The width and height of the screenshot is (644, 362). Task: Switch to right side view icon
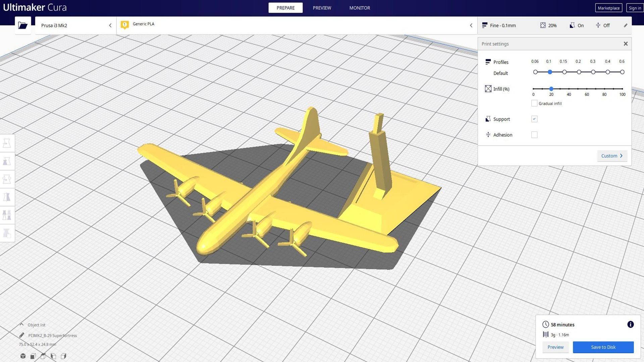click(63, 356)
